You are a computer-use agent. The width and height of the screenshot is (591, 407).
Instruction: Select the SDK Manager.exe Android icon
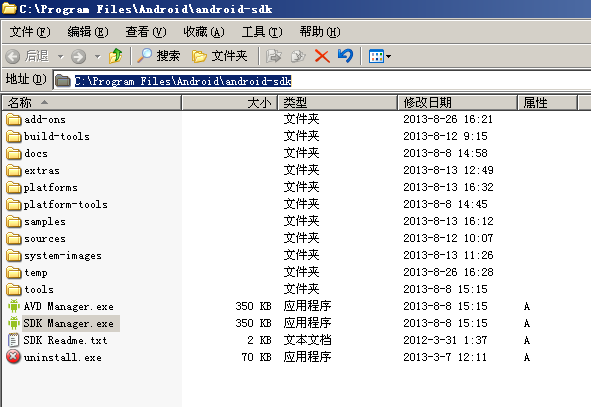click(x=14, y=323)
